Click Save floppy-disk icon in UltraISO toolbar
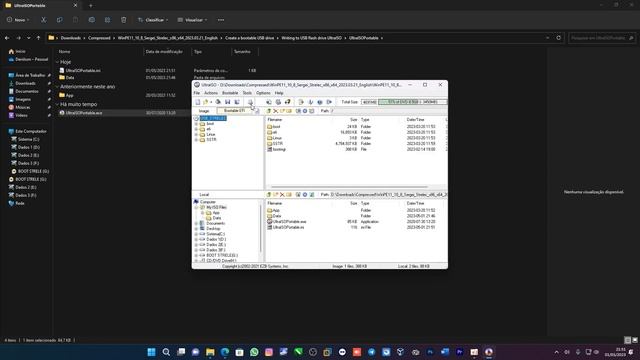The width and height of the screenshot is (640, 360). (x=227, y=102)
